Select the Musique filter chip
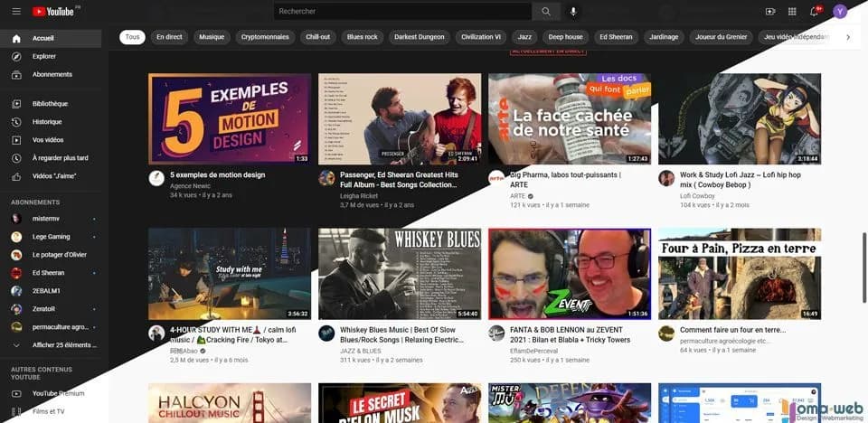868x423 pixels. [212, 37]
